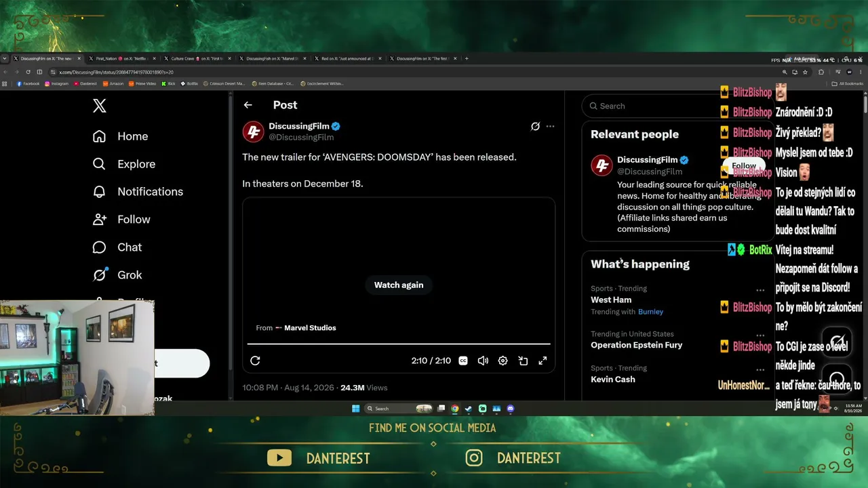Go to Home in X sidebar
Viewport: 868px width, 488px height.
[x=121, y=136]
